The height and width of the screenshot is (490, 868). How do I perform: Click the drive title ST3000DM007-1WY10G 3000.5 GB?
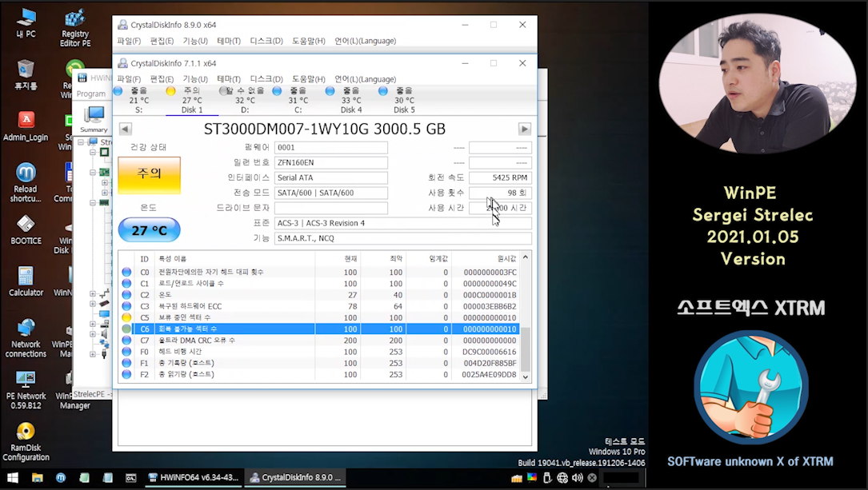324,129
